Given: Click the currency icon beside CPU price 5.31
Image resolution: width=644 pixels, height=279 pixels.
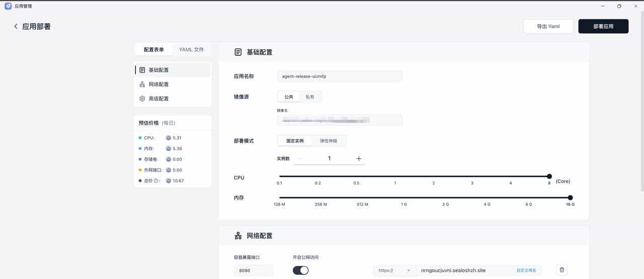Looking at the screenshot, I should [x=169, y=138].
